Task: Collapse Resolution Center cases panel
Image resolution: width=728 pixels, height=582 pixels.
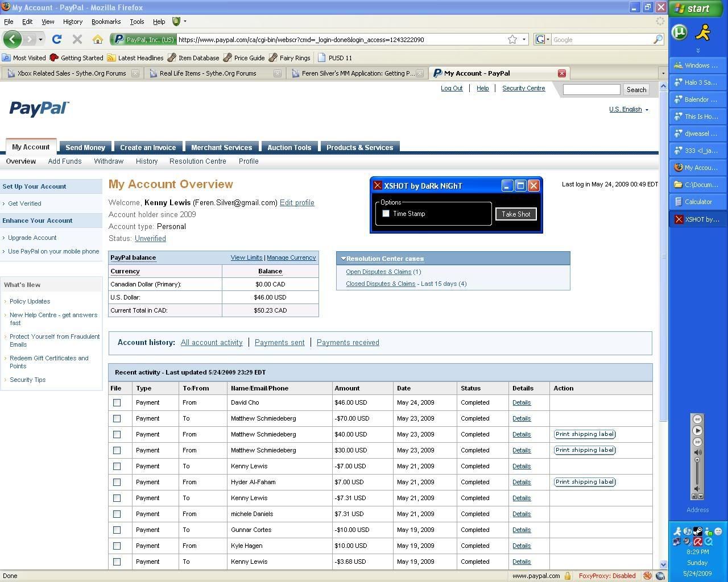Action: click(x=344, y=259)
